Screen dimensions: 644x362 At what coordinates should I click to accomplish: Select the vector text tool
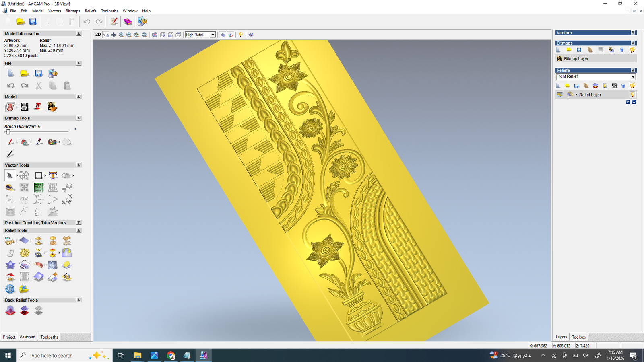click(x=53, y=175)
